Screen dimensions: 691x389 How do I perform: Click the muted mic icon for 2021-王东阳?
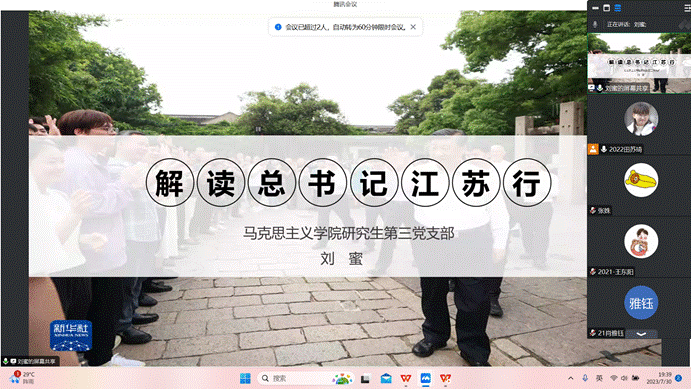[593, 272]
